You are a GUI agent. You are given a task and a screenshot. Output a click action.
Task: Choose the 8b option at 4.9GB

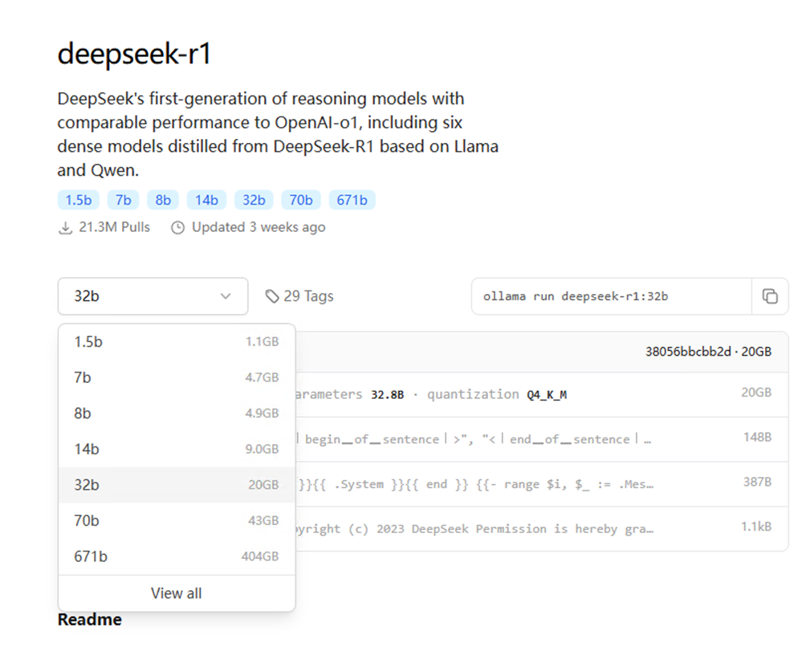(x=177, y=413)
